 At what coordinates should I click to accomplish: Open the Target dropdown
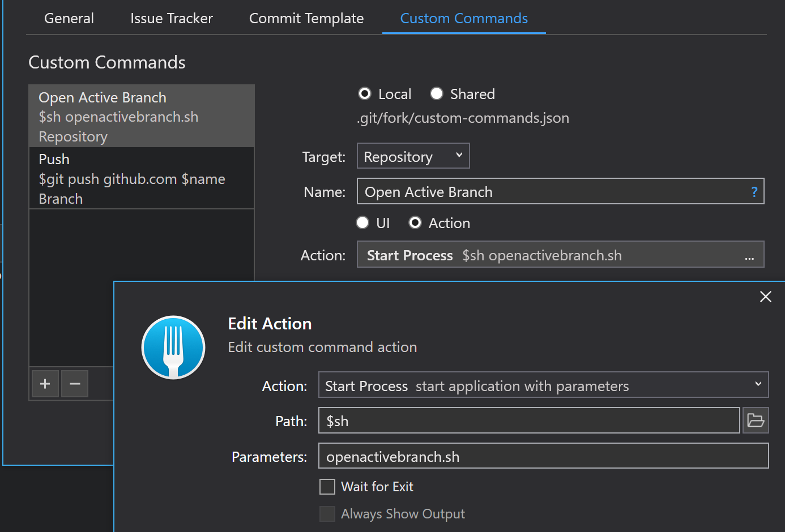pyautogui.click(x=413, y=156)
